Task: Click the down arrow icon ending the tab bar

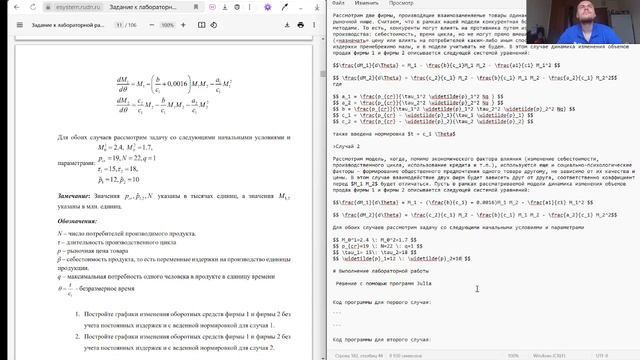Action: (x=317, y=7)
